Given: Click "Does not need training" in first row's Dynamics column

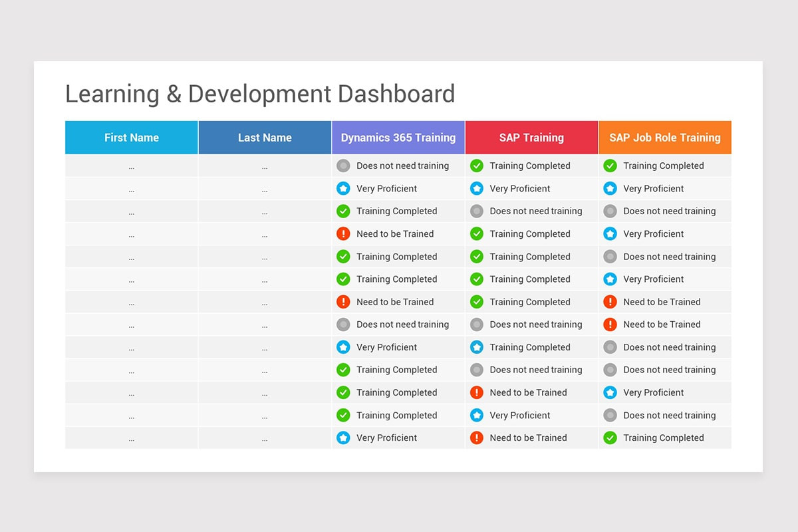Looking at the screenshot, I should pos(402,166).
